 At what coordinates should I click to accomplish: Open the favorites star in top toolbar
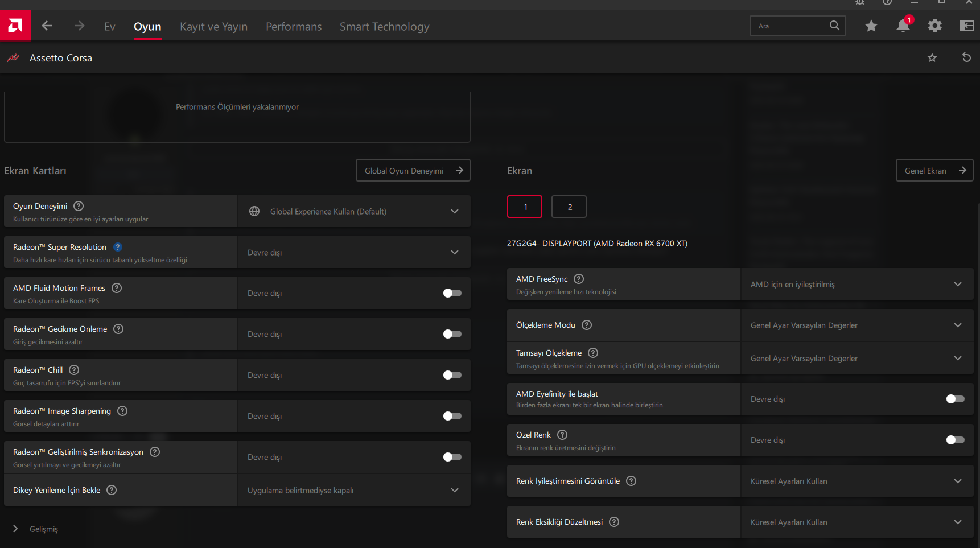871,26
